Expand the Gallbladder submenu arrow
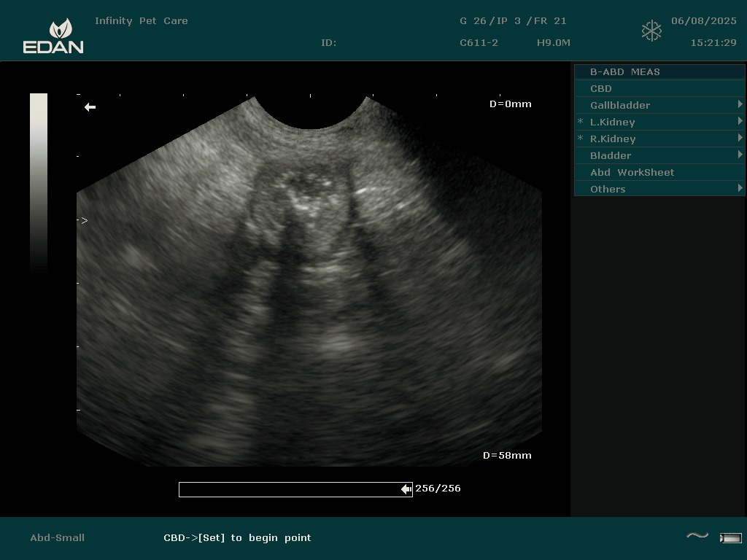This screenshot has height=560, width=747. click(x=740, y=105)
